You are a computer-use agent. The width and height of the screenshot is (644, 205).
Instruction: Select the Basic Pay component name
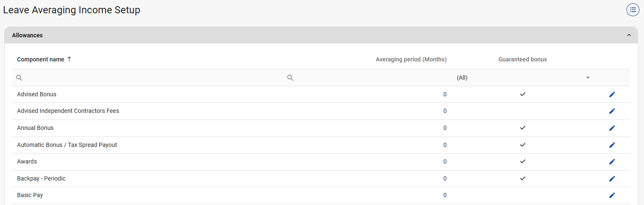(x=30, y=195)
